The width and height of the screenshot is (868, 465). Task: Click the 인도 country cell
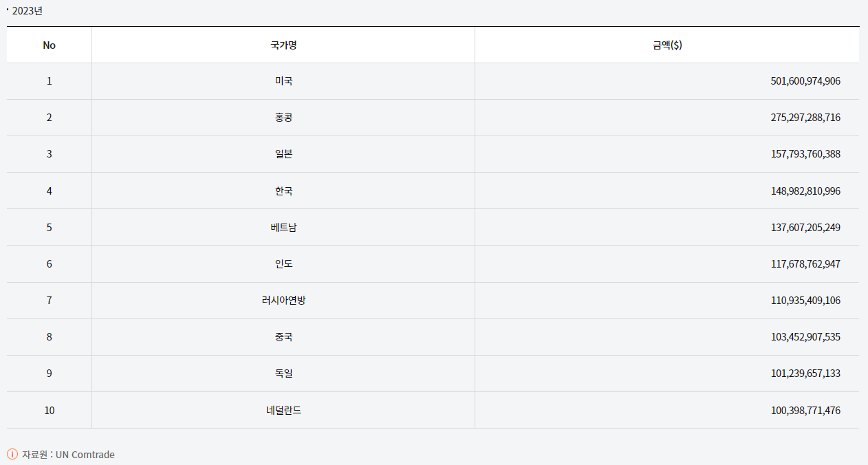click(x=283, y=264)
